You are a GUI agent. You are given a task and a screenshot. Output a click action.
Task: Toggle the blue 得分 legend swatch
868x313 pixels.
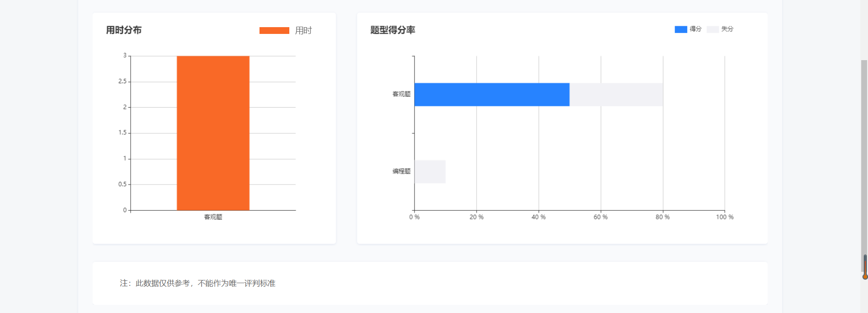(680, 29)
